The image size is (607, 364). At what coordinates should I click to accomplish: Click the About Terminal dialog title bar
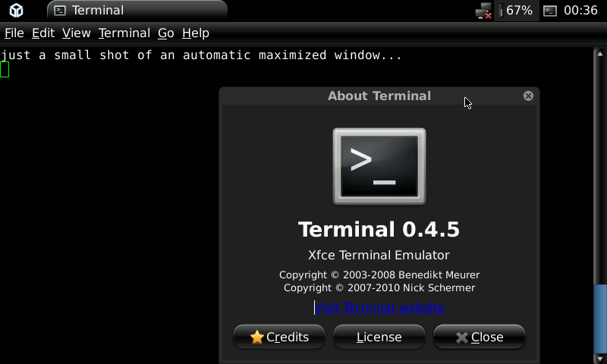point(379,96)
